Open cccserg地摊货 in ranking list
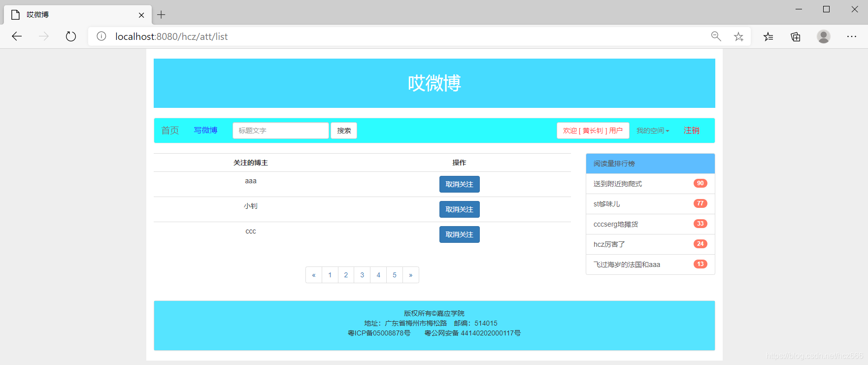Image resolution: width=868 pixels, height=365 pixels. coord(616,224)
